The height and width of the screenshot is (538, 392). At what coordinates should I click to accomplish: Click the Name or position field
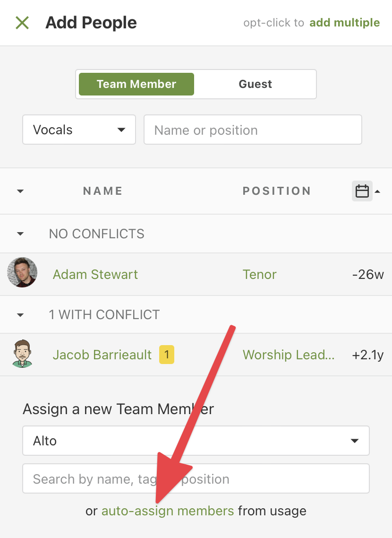coord(253,130)
